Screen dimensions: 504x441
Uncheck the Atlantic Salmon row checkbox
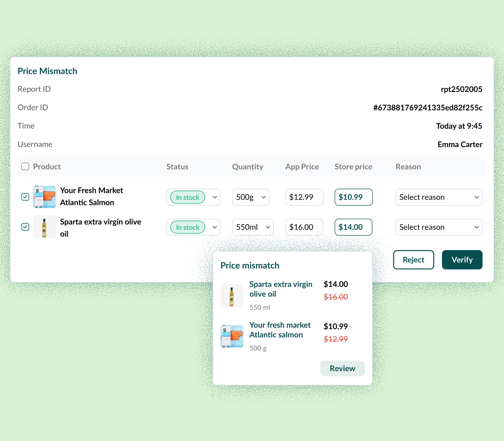point(25,197)
